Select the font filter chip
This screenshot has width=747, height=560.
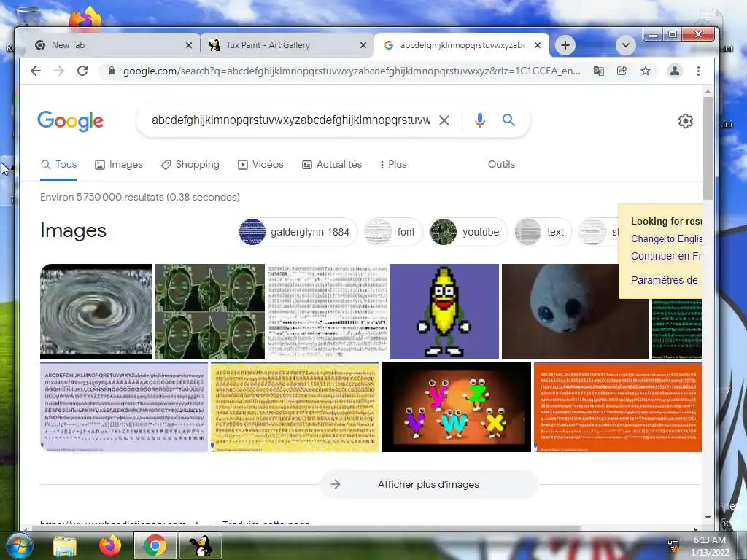pos(393,232)
